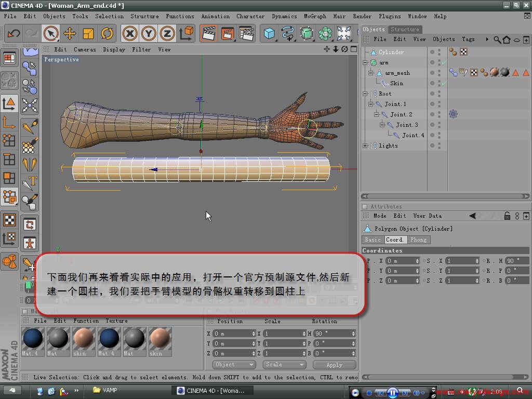Open the MoGraph menu
The height and width of the screenshot is (399, 532).
point(315,16)
